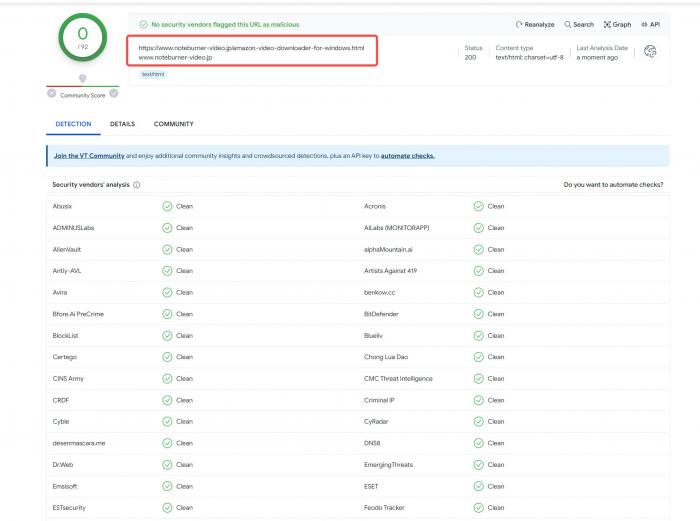Click the Clean check icon for ADMINUSLabs
This screenshot has height=521, width=700.
(x=167, y=228)
